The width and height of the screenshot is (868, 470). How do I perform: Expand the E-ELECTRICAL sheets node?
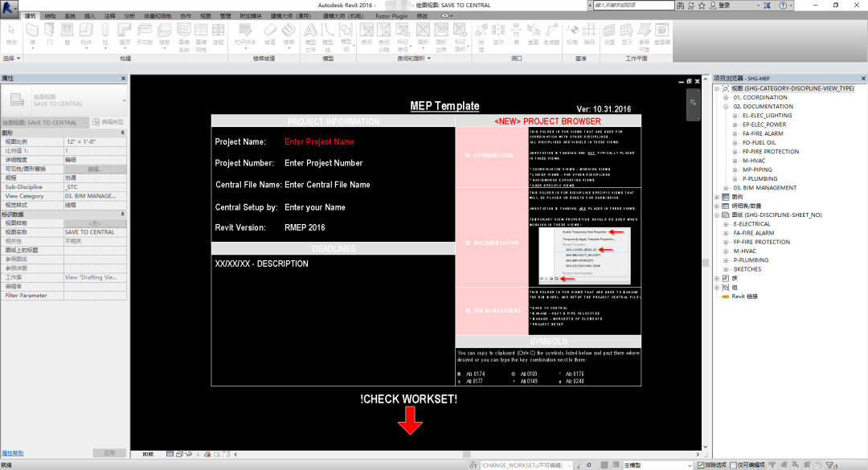pyautogui.click(x=726, y=224)
